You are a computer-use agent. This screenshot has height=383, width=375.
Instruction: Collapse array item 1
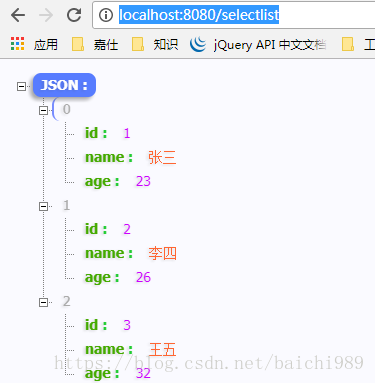(x=43, y=206)
